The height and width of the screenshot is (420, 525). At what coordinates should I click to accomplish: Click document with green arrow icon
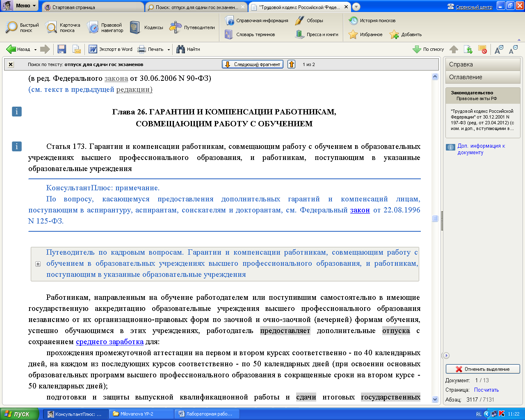[468, 49]
